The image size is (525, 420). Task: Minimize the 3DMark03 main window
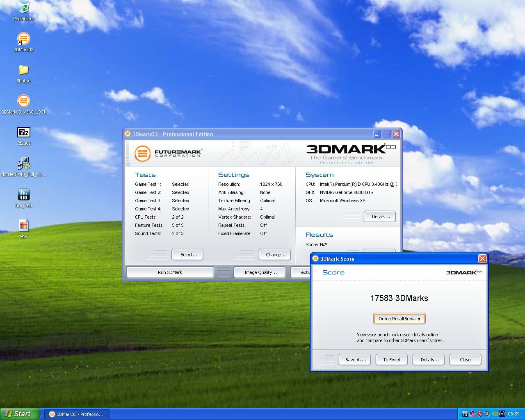pos(377,134)
